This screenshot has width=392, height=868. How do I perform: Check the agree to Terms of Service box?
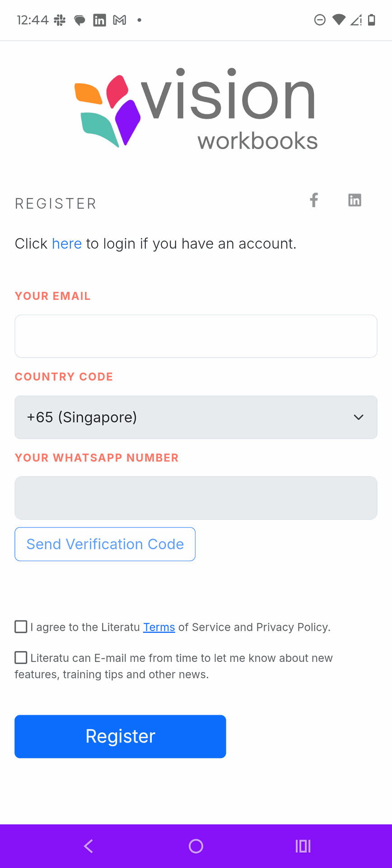point(21,627)
